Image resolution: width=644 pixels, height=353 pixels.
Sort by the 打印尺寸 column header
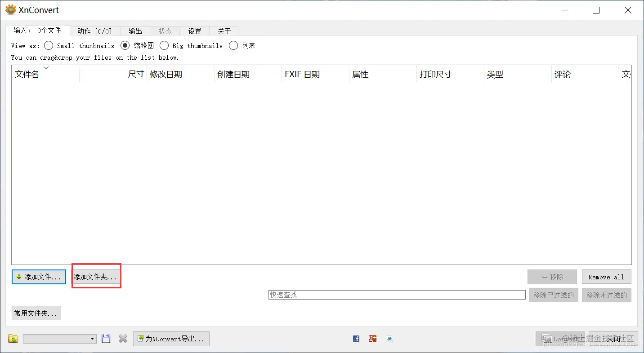(451, 74)
